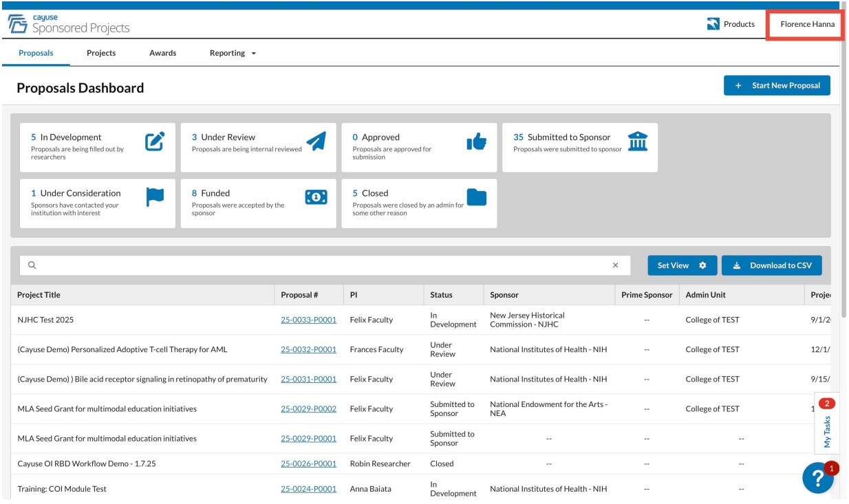Open the help question mark bubble
Image resolution: width=849 pixels, height=504 pixels.
coord(817,478)
